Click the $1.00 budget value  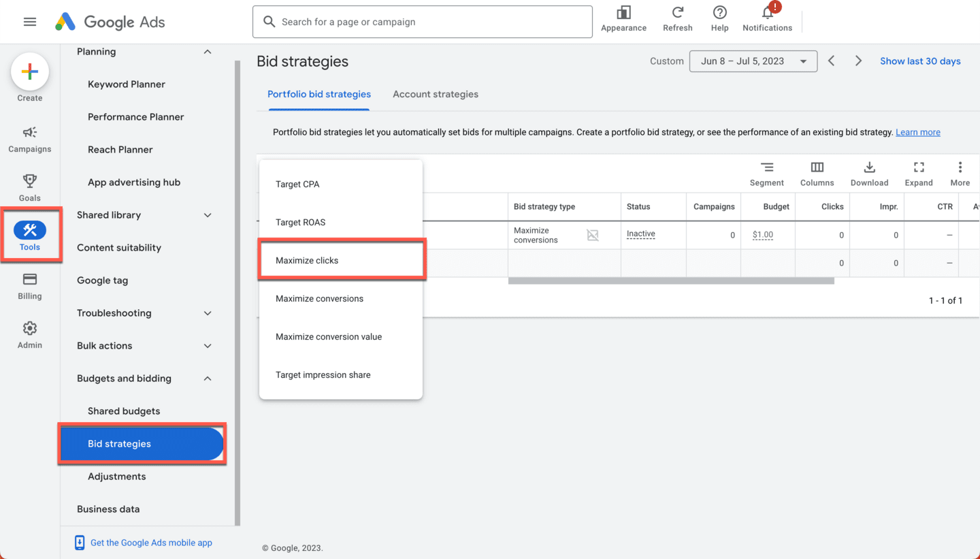[763, 235]
